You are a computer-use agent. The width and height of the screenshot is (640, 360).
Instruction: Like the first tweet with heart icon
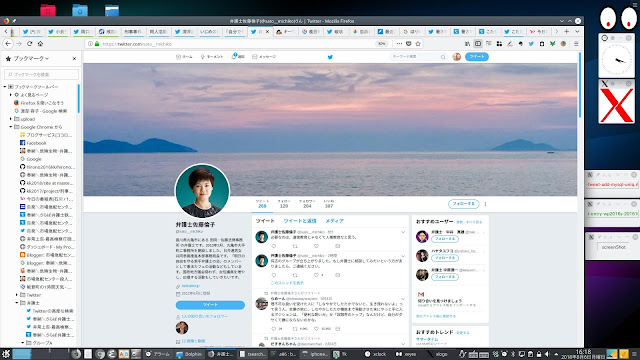click(x=316, y=246)
